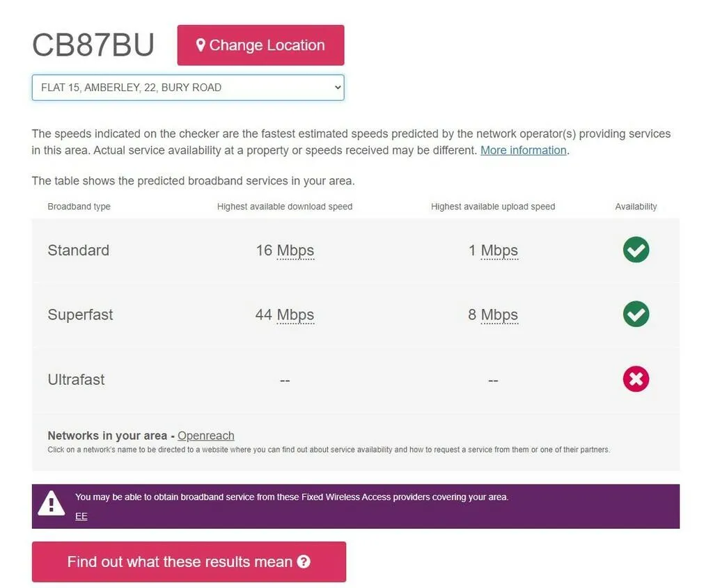Click Mbps abbreviation for Standard download speed
Viewport: 713px width, 588px height.
(295, 251)
